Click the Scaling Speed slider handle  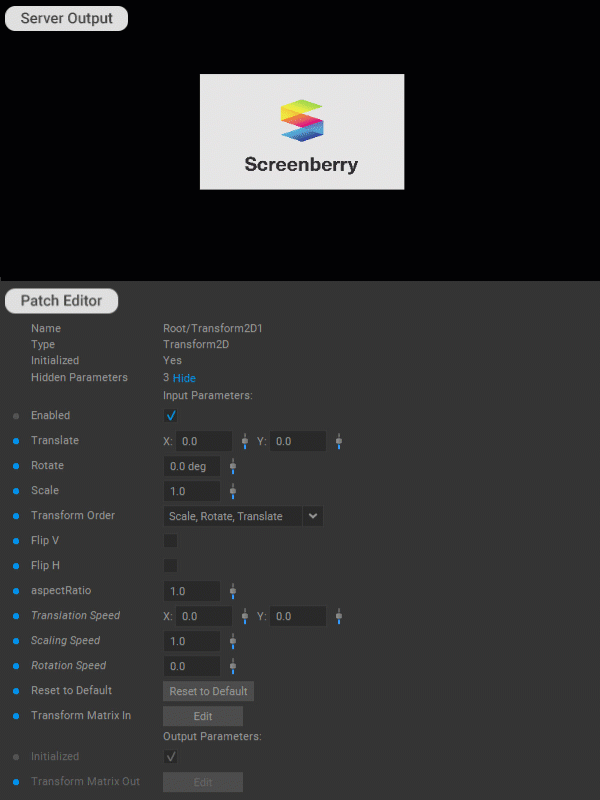(233, 641)
